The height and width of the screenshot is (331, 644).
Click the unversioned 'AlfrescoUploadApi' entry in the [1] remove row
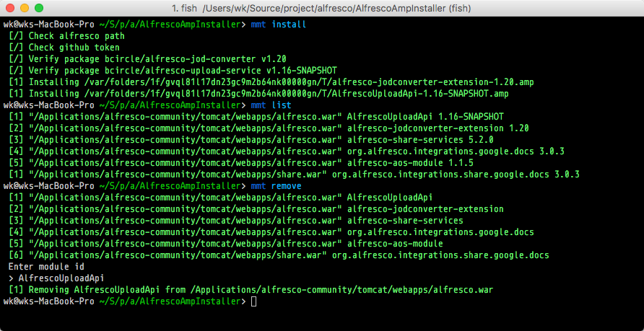(x=390, y=198)
